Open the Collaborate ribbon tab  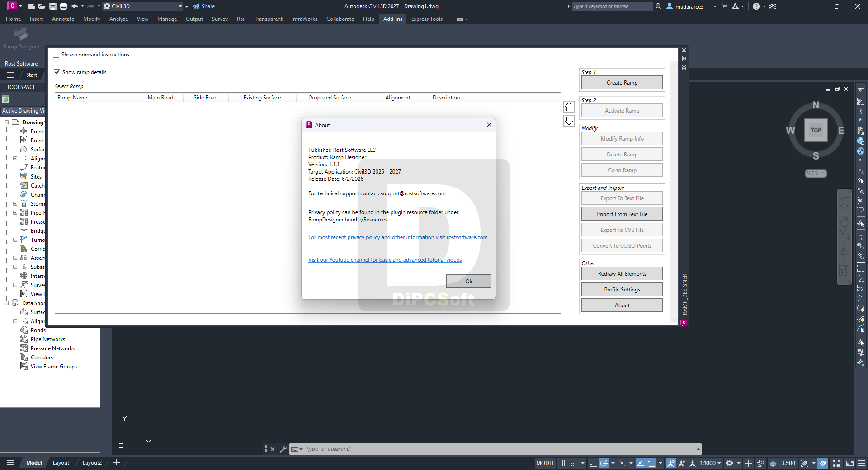pos(340,19)
